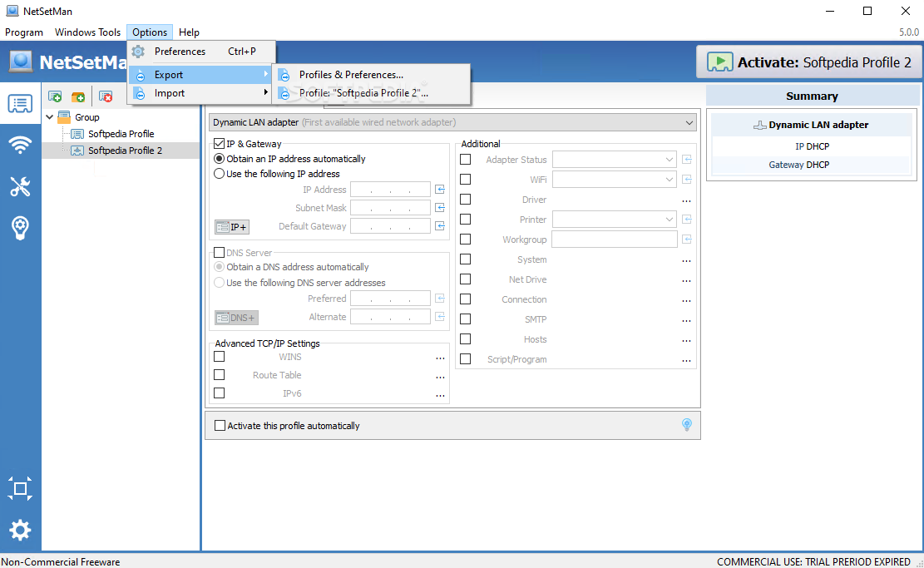Get current Default Gateway value icon

click(440, 225)
